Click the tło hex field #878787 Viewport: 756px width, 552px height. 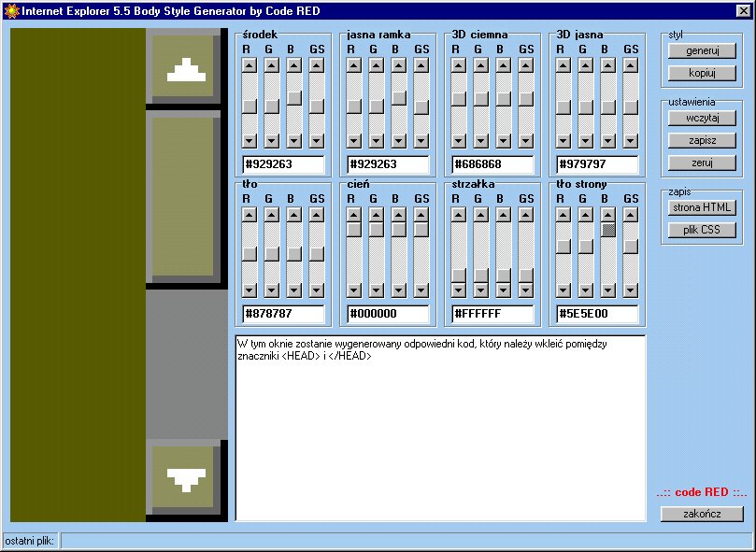coord(283,314)
